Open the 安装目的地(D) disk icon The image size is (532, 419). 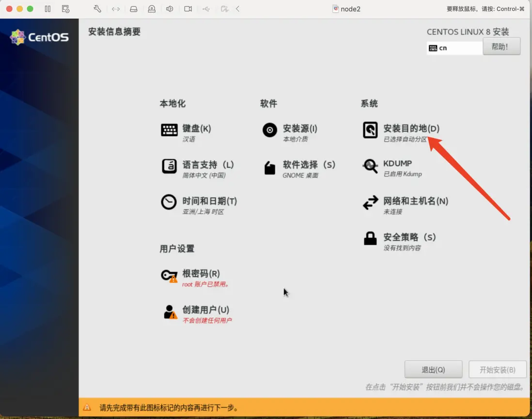coord(370,130)
